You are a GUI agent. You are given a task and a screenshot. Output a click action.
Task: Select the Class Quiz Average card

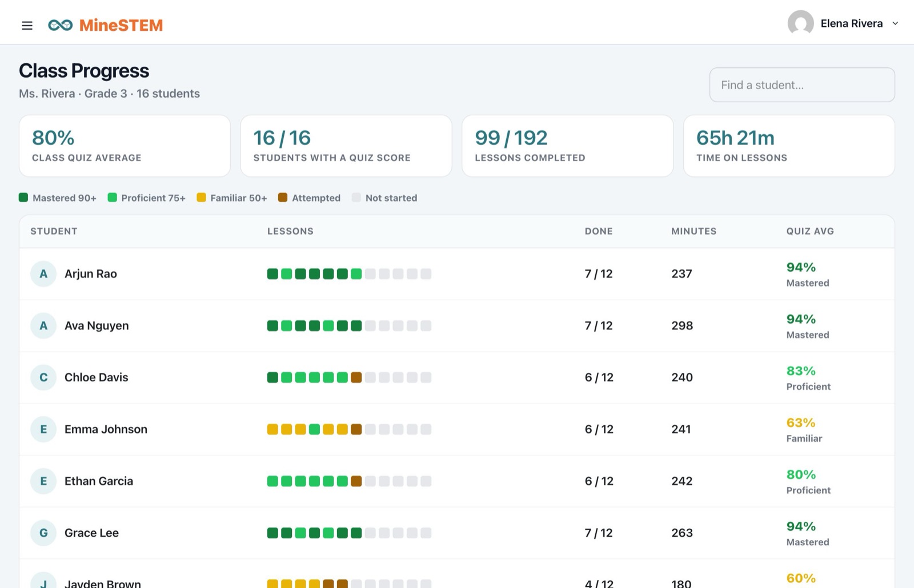(x=125, y=146)
